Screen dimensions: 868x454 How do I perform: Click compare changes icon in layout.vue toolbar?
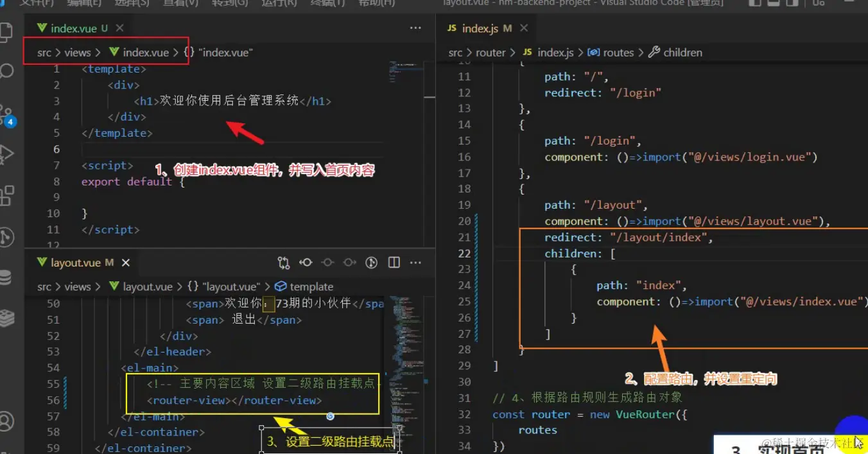(x=284, y=263)
